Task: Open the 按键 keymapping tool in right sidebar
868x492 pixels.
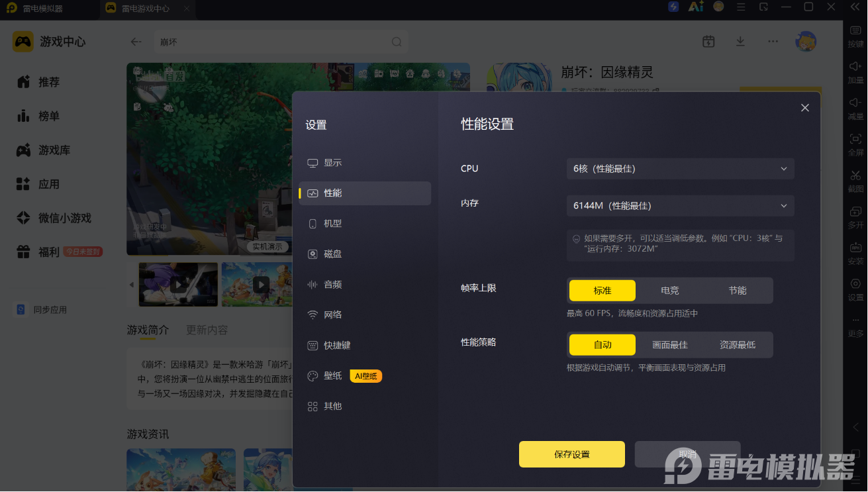Action: coord(855,35)
